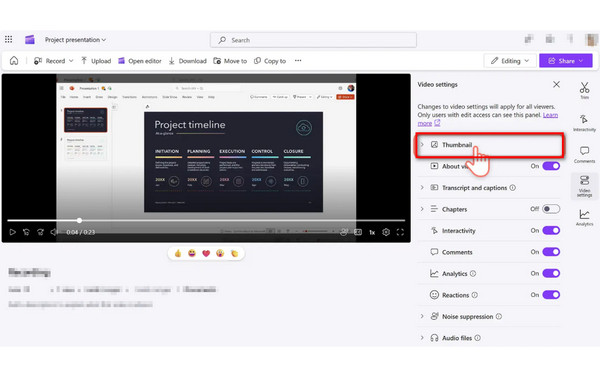The image size is (600, 389).
Task: Mute the video volume
Action: pyautogui.click(x=54, y=232)
